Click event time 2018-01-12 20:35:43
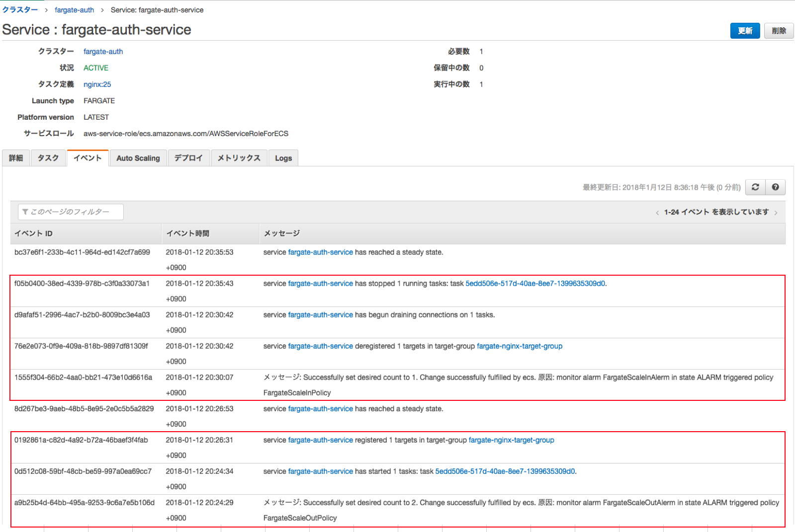Screen dimensions: 795x532 (199, 284)
